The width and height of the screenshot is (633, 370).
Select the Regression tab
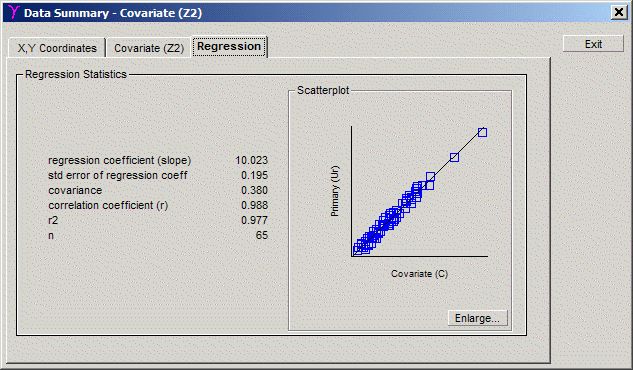pos(229,46)
